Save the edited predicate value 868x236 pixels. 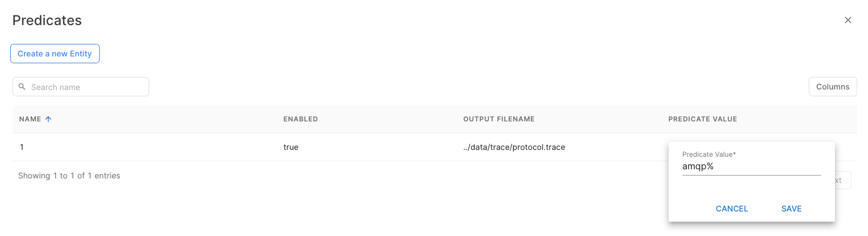pyautogui.click(x=791, y=209)
